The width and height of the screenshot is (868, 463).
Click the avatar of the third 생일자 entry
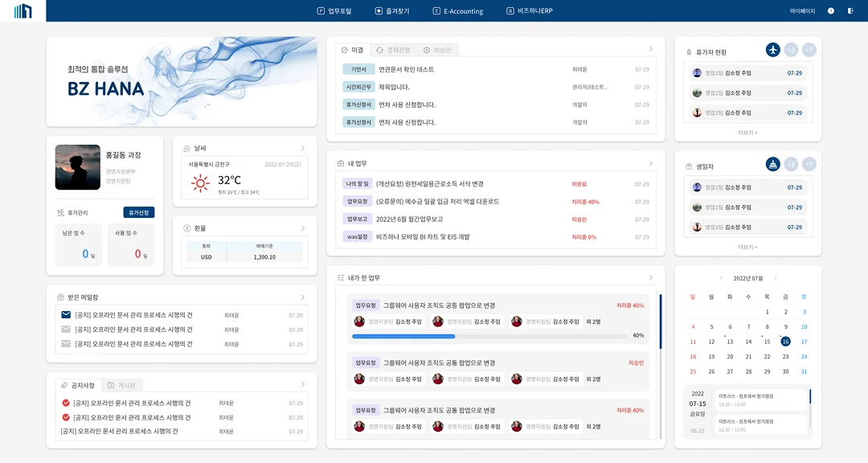697,227
